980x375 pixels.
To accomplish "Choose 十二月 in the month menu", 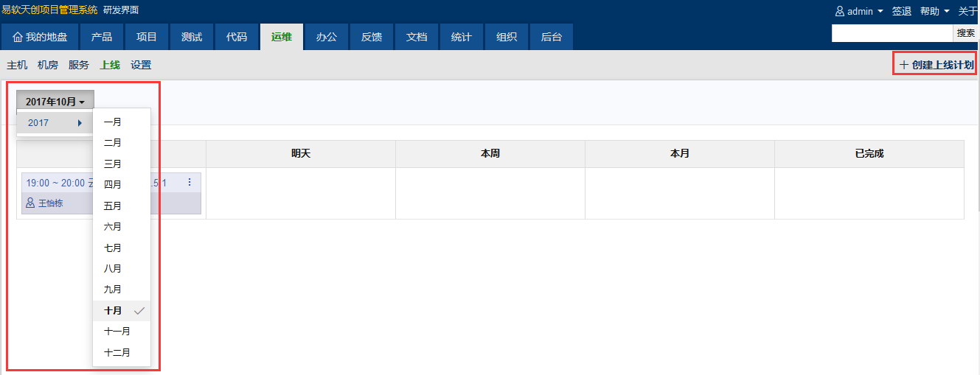I will 117,353.
